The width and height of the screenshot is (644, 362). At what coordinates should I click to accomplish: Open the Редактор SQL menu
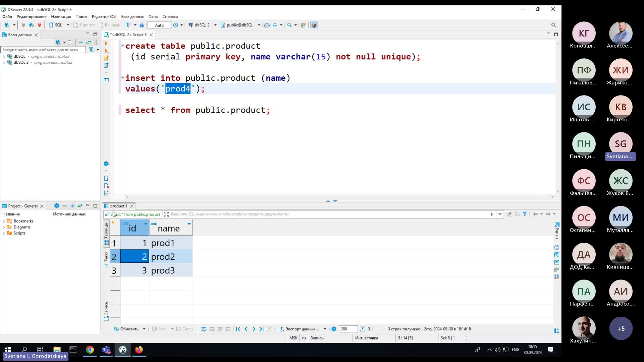pos(104,16)
